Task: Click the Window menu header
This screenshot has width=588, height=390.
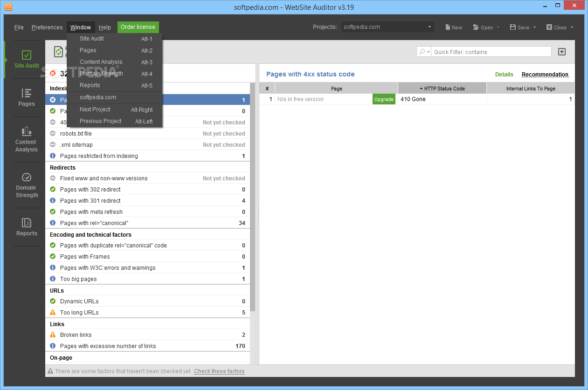Action: (x=81, y=27)
